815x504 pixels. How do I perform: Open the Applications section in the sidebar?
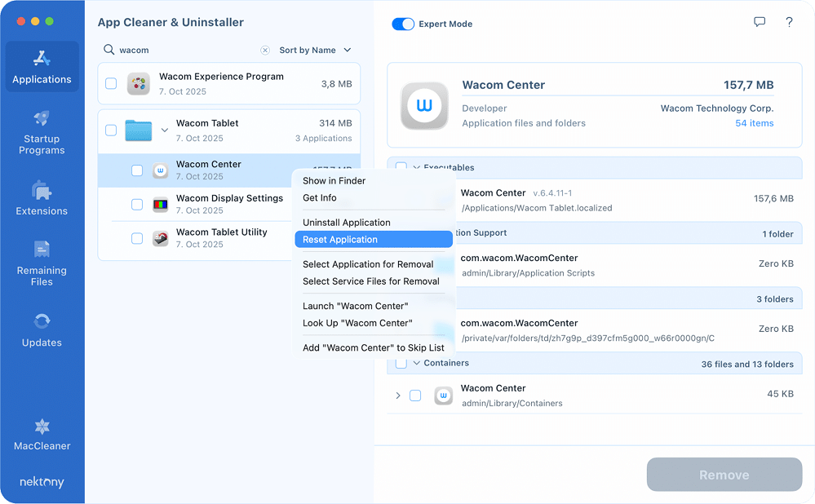click(42, 65)
